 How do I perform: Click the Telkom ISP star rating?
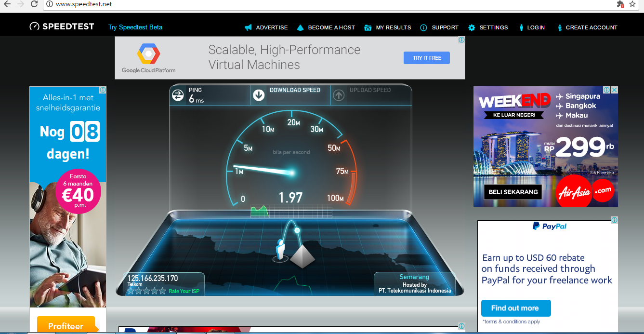pyautogui.click(x=146, y=291)
